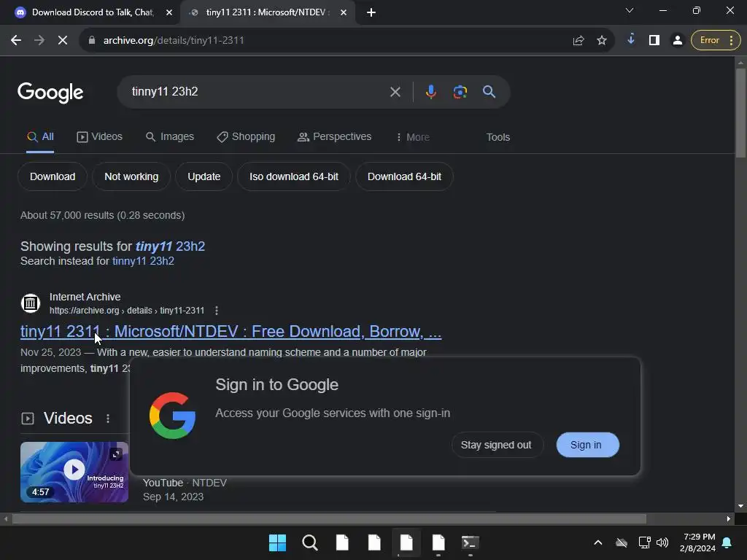Image resolution: width=747 pixels, height=560 pixels.
Task: Search instead for tinny11 23h2
Action: (x=143, y=261)
